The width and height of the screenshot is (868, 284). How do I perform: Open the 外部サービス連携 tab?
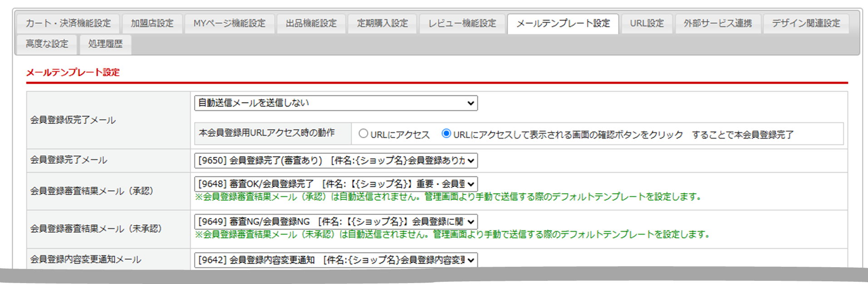pyautogui.click(x=718, y=24)
